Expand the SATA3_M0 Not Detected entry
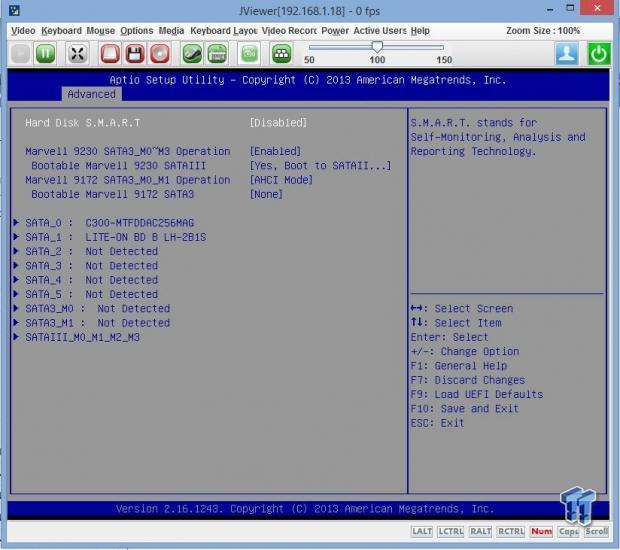620x550 pixels. (92, 308)
